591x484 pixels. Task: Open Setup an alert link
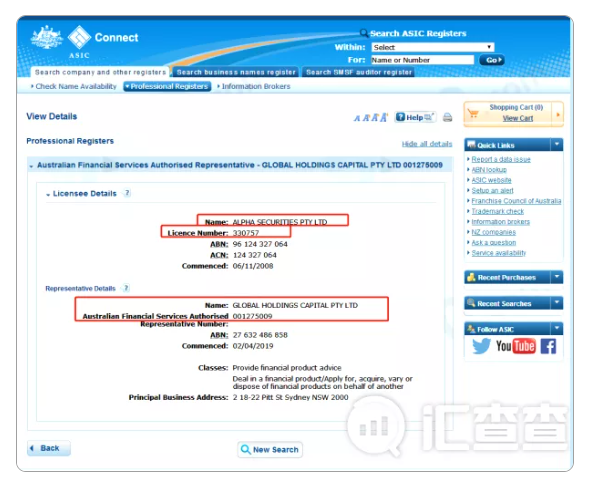click(x=492, y=190)
